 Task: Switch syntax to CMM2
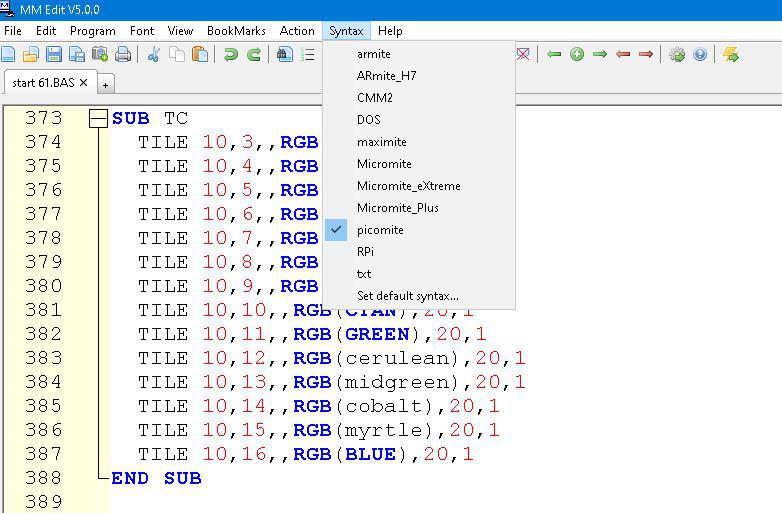tap(374, 98)
